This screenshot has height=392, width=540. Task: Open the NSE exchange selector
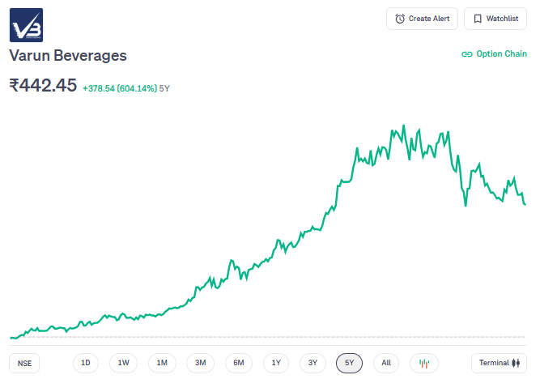point(25,363)
